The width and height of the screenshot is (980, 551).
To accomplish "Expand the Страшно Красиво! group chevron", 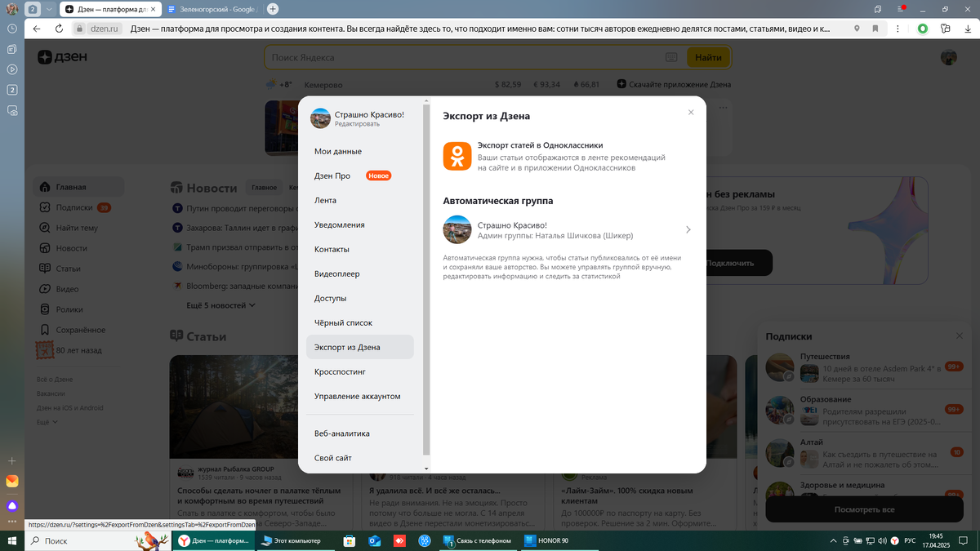I will (x=688, y=230).
